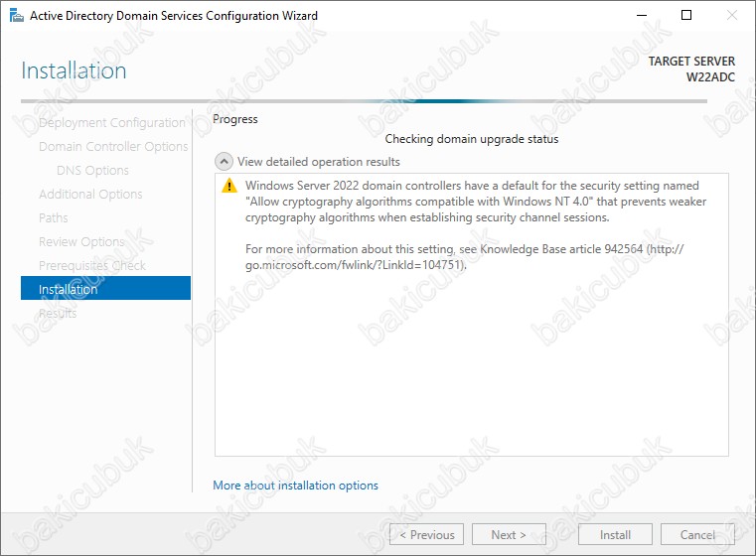Select the highlighted Installation step
This screenshot has width=756, height=556.
tap(105, 288)
